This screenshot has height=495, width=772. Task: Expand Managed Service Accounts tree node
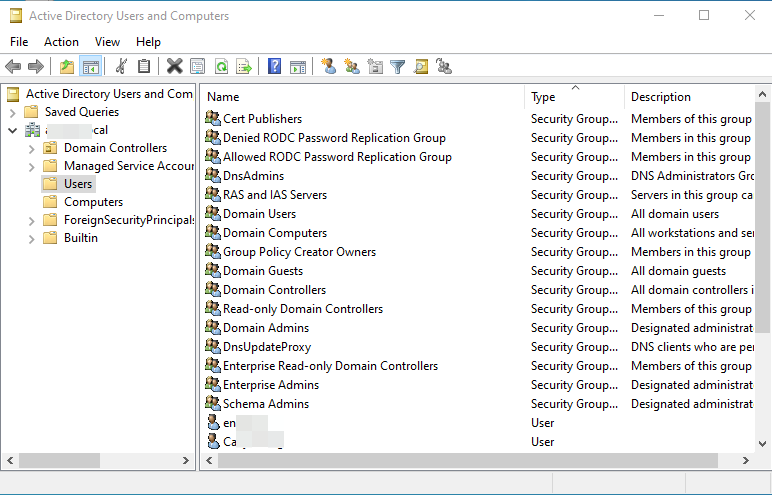[31, 166]
